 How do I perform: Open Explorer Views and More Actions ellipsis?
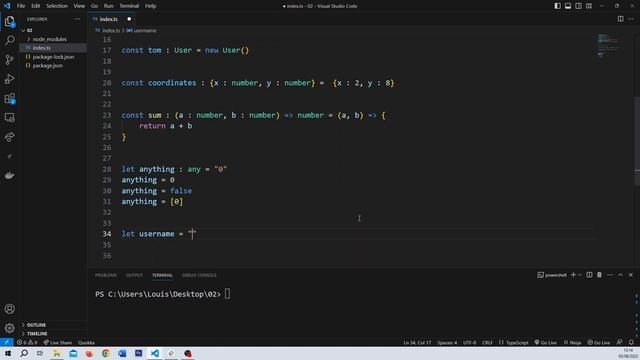click(x=78, y=19)
